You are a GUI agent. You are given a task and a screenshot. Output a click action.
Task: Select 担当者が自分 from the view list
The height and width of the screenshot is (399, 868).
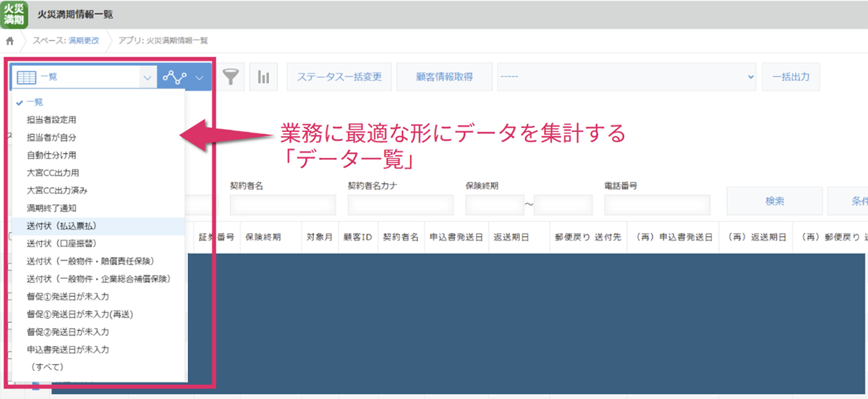51,138
